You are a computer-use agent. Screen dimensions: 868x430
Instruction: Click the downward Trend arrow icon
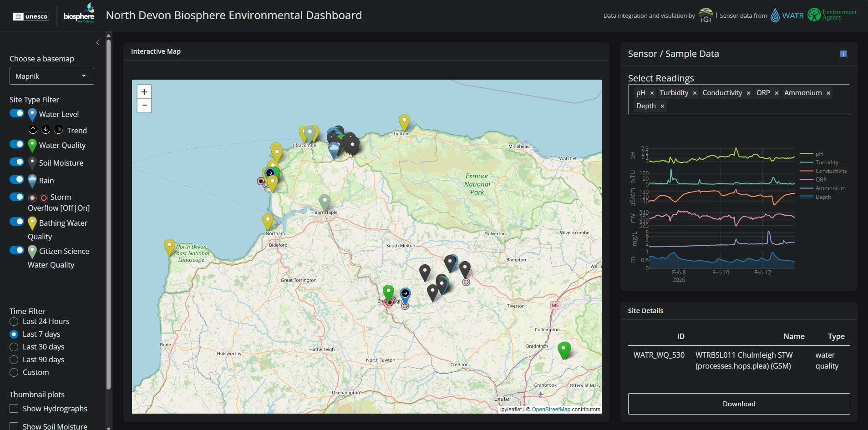[x=46, y=130]
